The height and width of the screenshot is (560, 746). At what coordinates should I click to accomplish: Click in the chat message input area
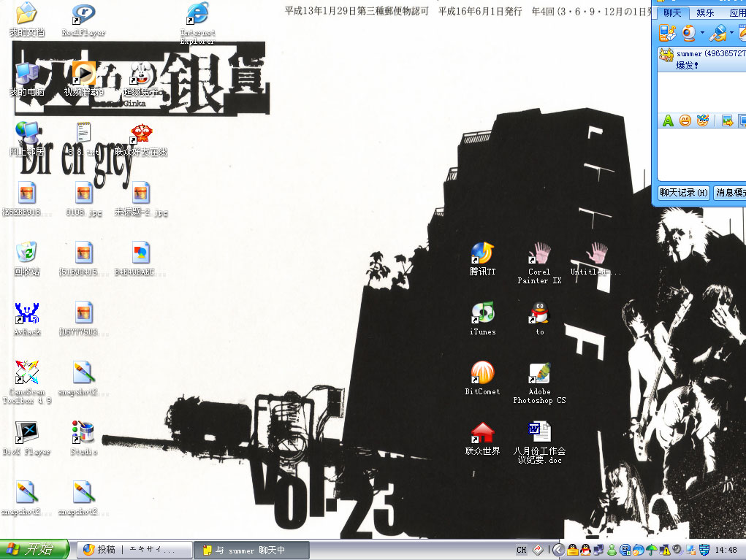(701, 153)
